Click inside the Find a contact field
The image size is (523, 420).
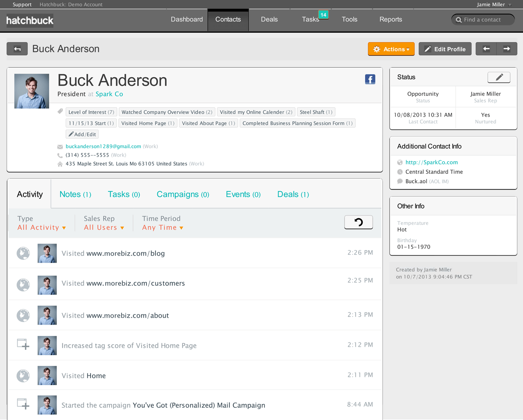[x=484, y=19]
